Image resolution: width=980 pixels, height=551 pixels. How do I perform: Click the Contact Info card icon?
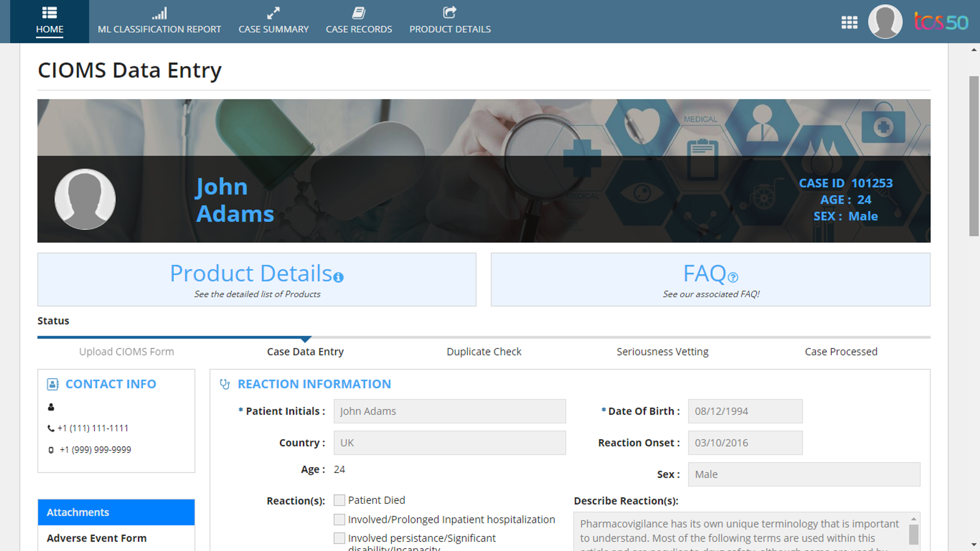(53, 384)
